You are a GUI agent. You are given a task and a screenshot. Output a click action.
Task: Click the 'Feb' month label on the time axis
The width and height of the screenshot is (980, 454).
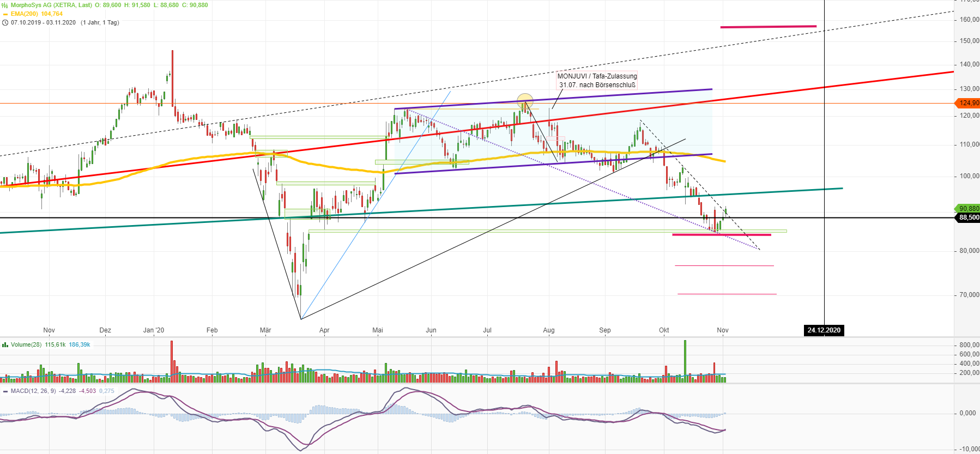[x=212, y=330]
